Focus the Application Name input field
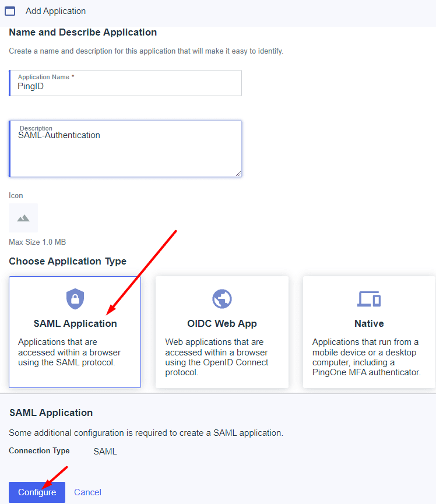This screenshot has width=436, height=504. 125,83
